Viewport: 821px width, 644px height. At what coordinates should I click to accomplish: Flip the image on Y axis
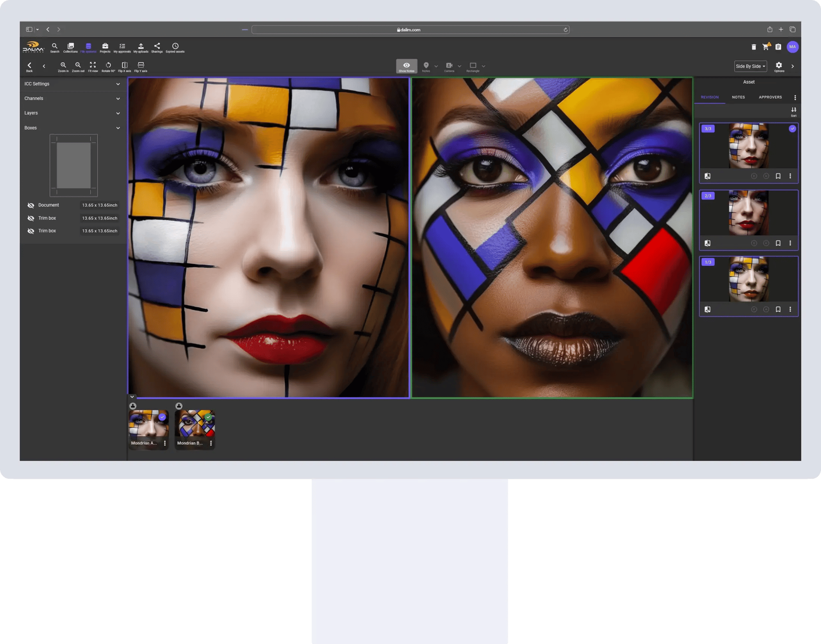point(141,66)
